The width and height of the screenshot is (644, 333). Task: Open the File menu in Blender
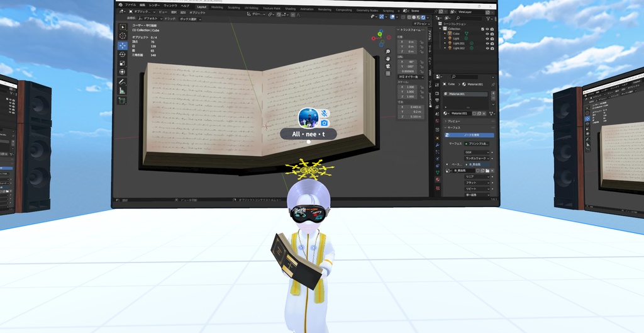click(x=130, y=5)
